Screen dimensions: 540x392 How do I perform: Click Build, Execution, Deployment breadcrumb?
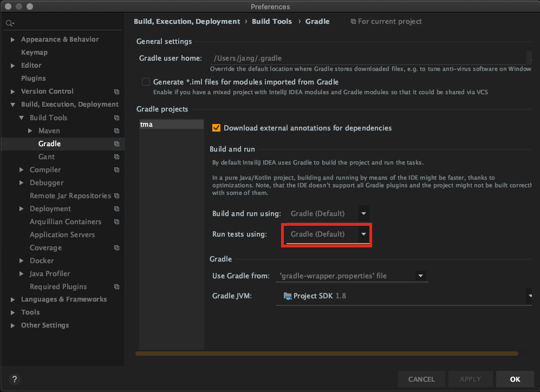187,21
